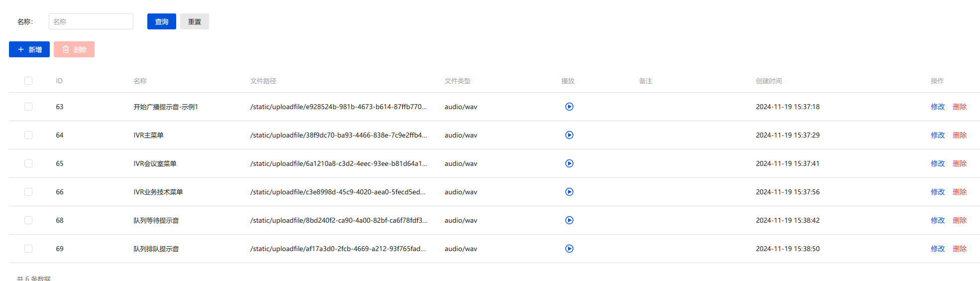Check the box for row ID 68
Viewport: 980px width, 281px height.
(28, 220)
